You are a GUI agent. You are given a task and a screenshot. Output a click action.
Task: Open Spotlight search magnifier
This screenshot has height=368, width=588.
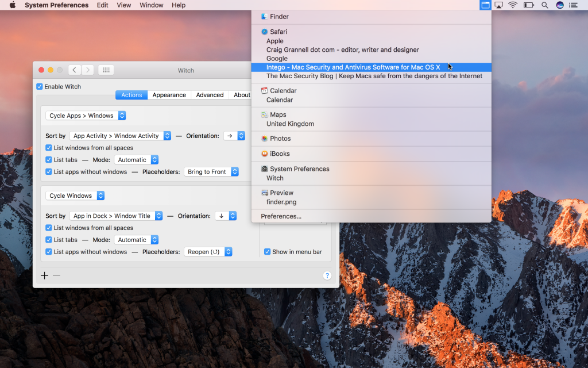pos(545,5)
